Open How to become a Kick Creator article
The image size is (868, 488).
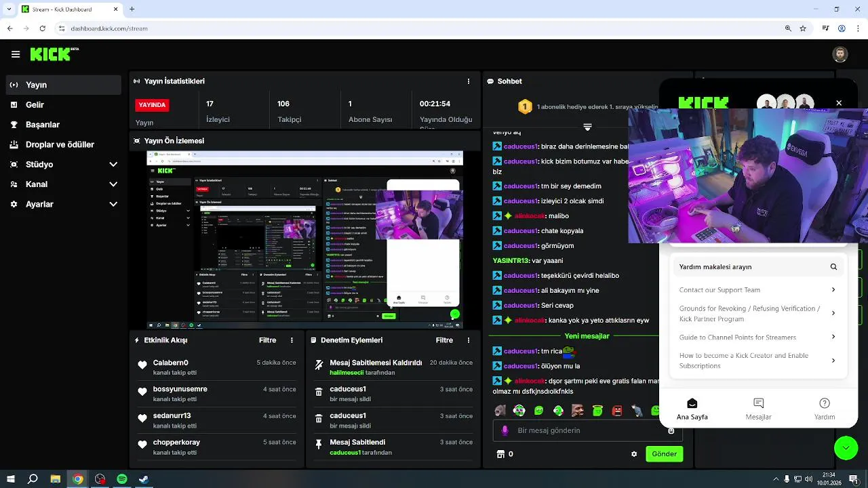pos(757,361)
